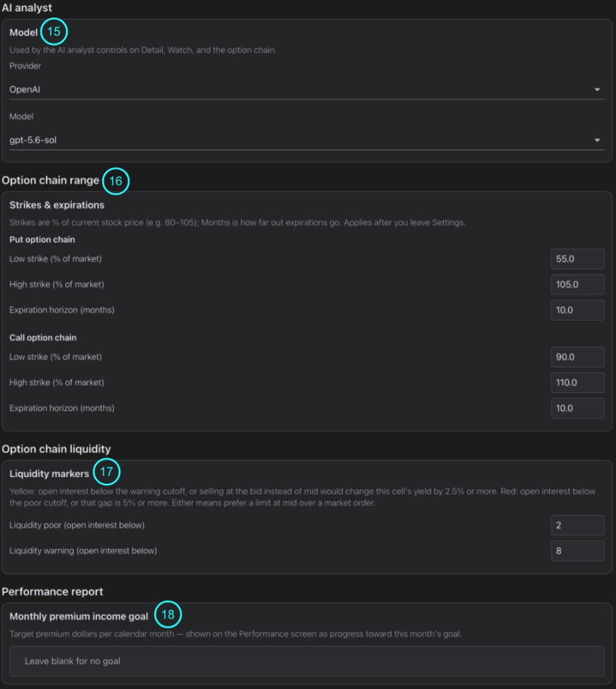616x689 pixels.
Task: Edit Call chain Expiration horizon field
Action: pos(578,408)
